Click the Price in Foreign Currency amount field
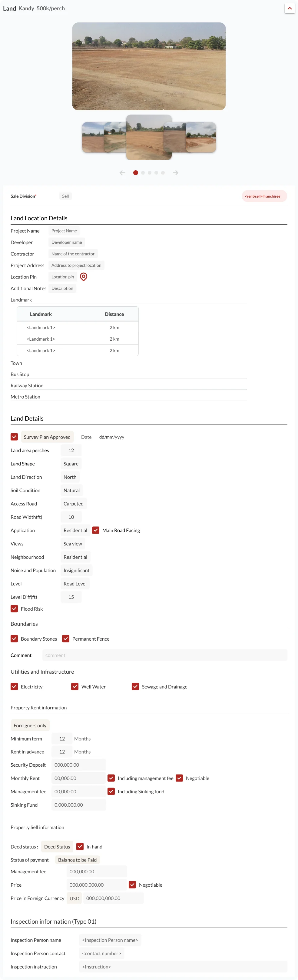Viewport: 298px width, 980px height. [113, 898]
